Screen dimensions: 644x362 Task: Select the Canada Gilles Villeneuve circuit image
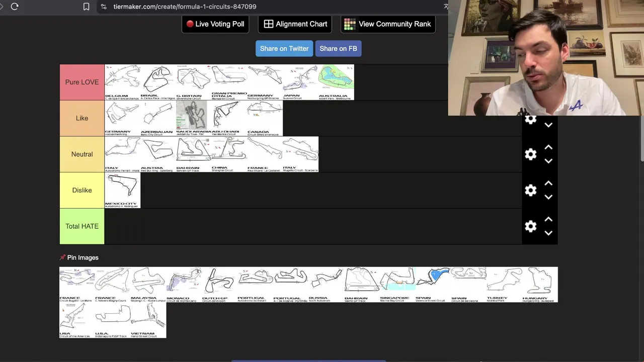(265, 118)
